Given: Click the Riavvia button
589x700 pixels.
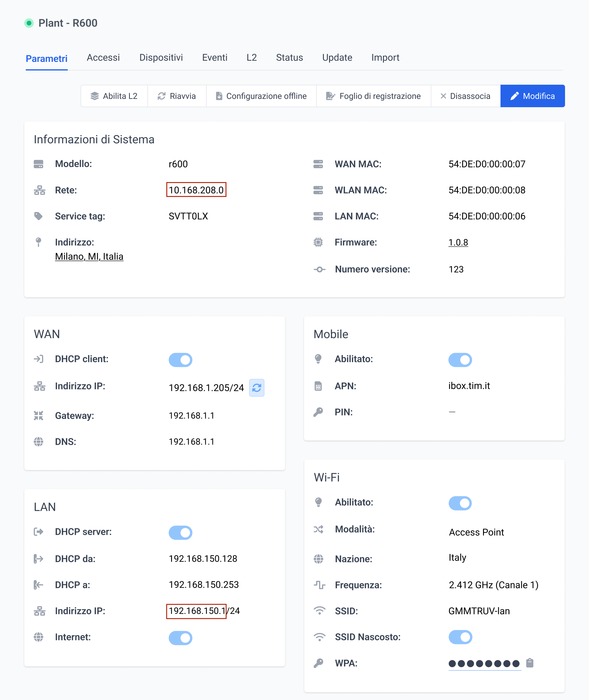Looking at the screenshot, I should coord(177,96).
